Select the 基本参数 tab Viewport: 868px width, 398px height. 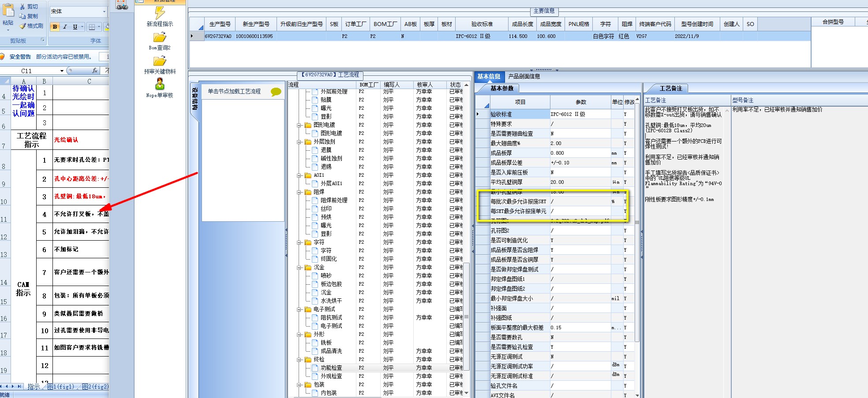tap(502, 89)
